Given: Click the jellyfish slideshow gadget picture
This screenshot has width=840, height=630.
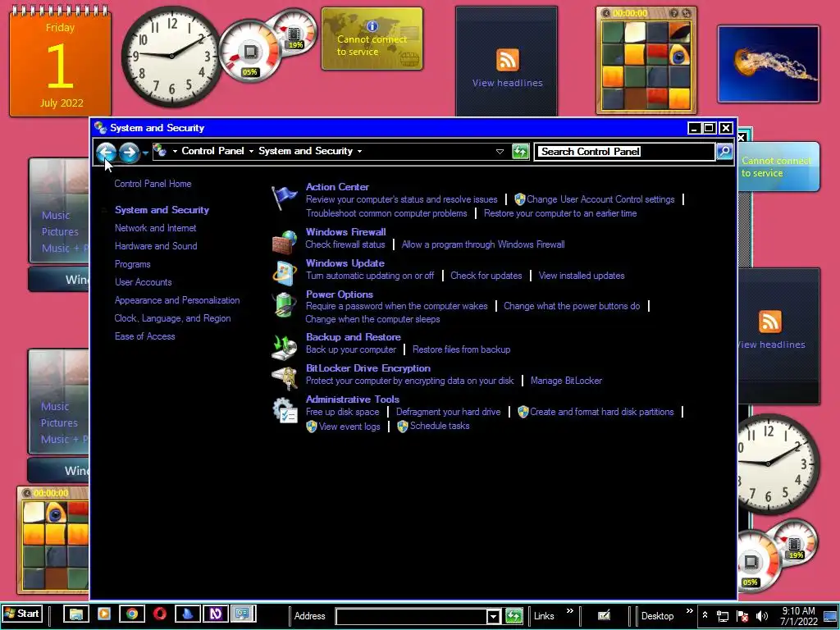Looking at the screenshot, I should click(x=768, y=64).
